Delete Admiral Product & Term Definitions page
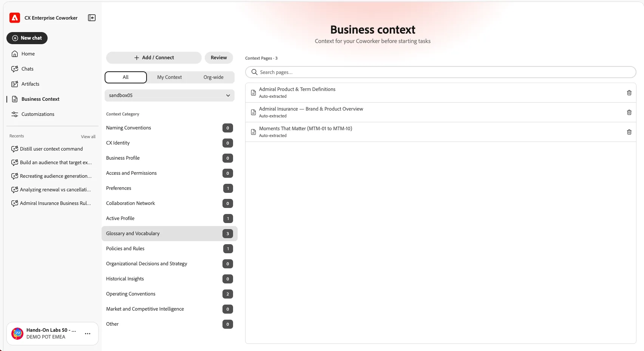The height and width of the screenshot is (351, 644). click(x=629, y=93)
